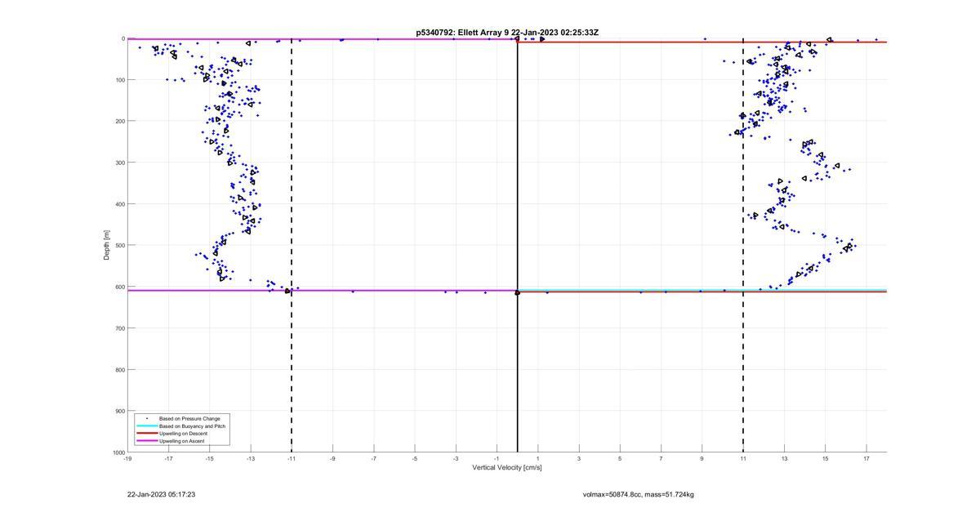
Task: Click legend entry 'Based on Buoyancy and Pitch'
Action: pos(192,426)
